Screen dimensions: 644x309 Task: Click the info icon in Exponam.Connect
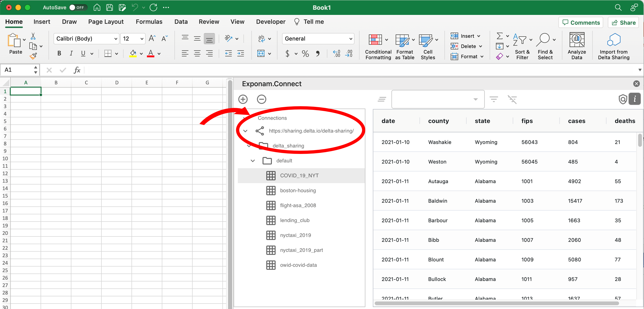point(635,99)
